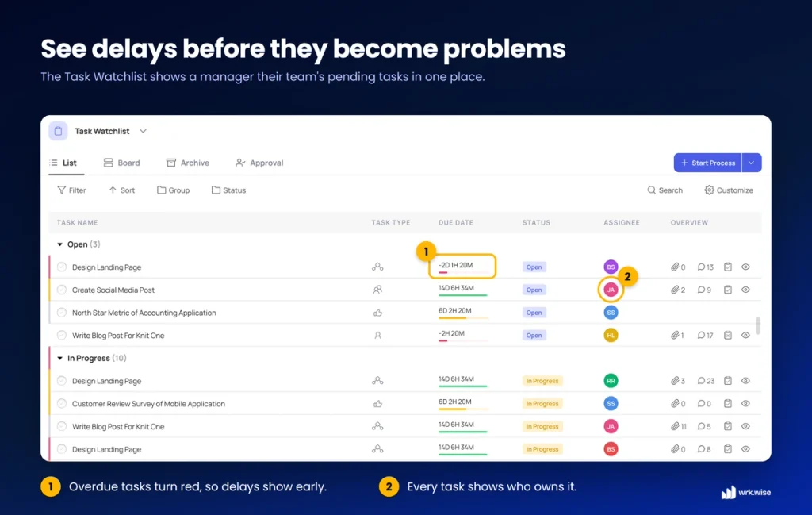Open attachments for Create Social Media Post
Screen dimensions: 812x515
pyautogui.click(x=678, y=290)
